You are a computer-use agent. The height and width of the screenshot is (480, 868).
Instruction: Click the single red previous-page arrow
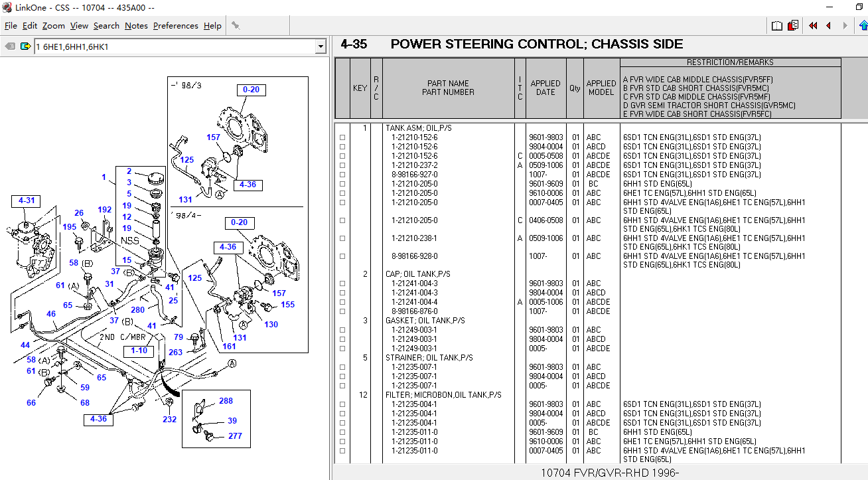point(829,26)
